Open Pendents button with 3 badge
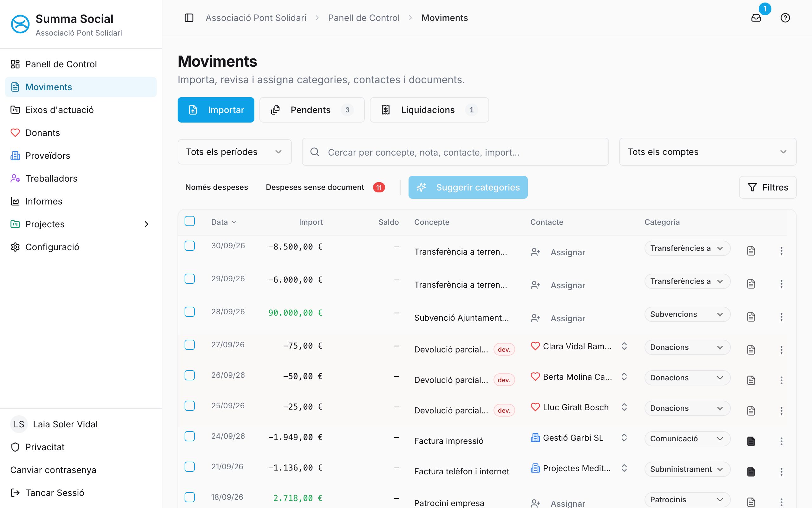 (x=312, y=110)
